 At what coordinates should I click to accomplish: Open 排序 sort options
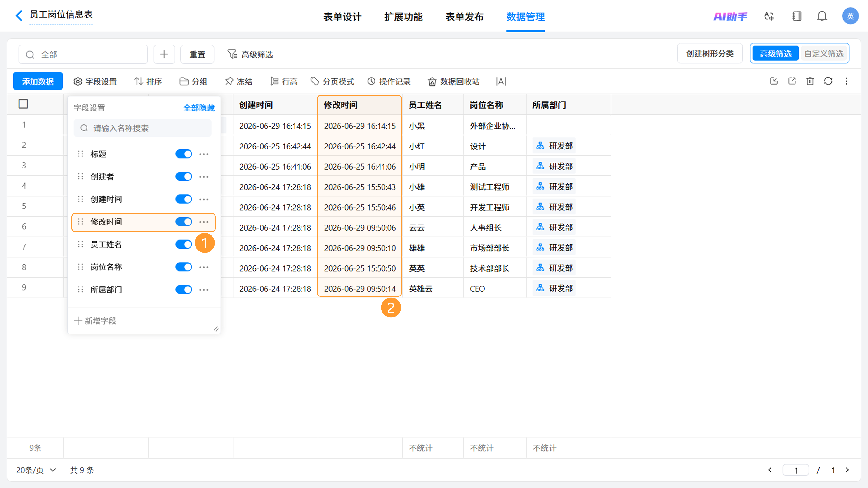tap(148, 82)
